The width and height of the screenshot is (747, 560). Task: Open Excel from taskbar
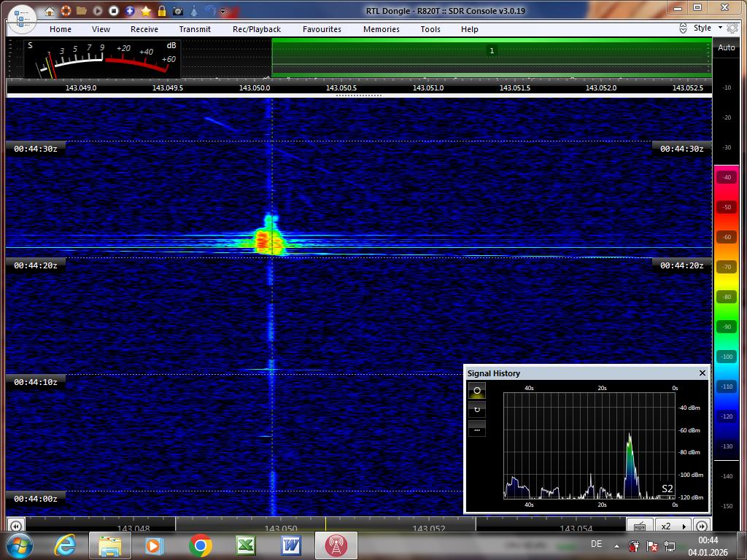(x=246, y=545)
